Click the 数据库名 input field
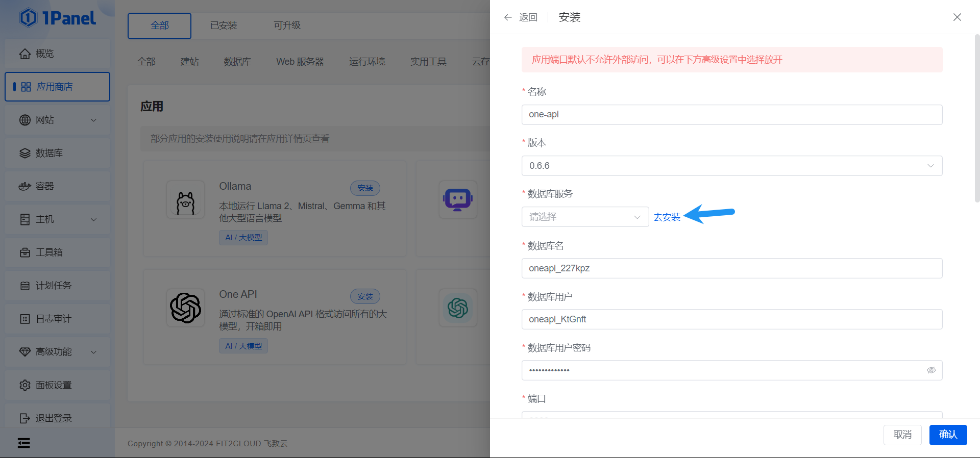 tap(731, 268)
